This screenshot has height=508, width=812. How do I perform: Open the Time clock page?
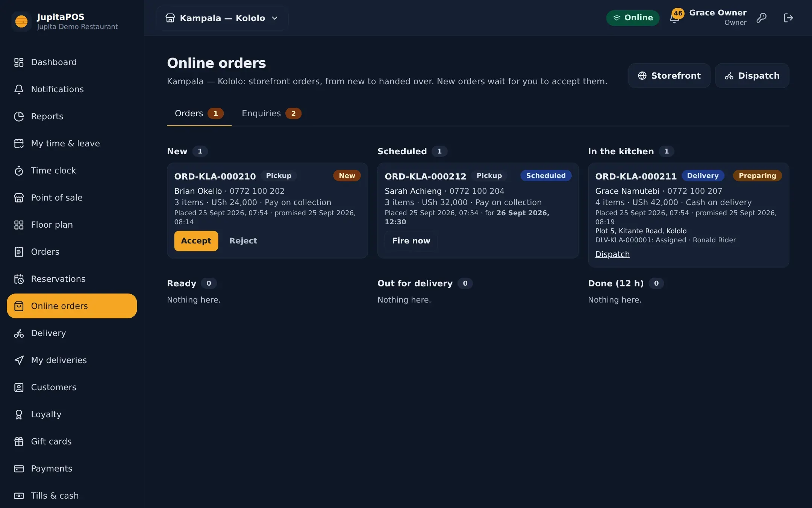pyautogui.click(x=72, y=170)
